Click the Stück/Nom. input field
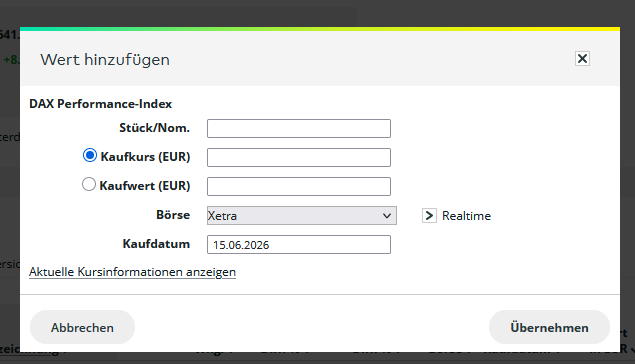The width and height of the screenshot is (635, 364). pos(299,128)
